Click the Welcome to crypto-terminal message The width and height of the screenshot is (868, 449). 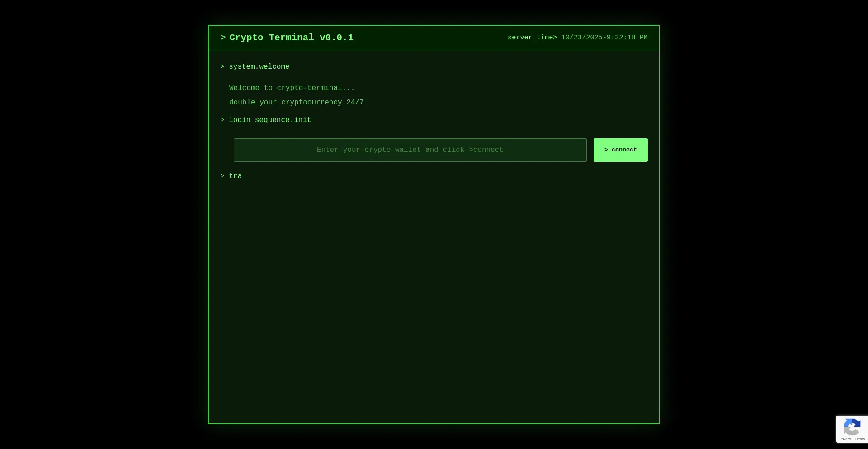tap(292, 88)
